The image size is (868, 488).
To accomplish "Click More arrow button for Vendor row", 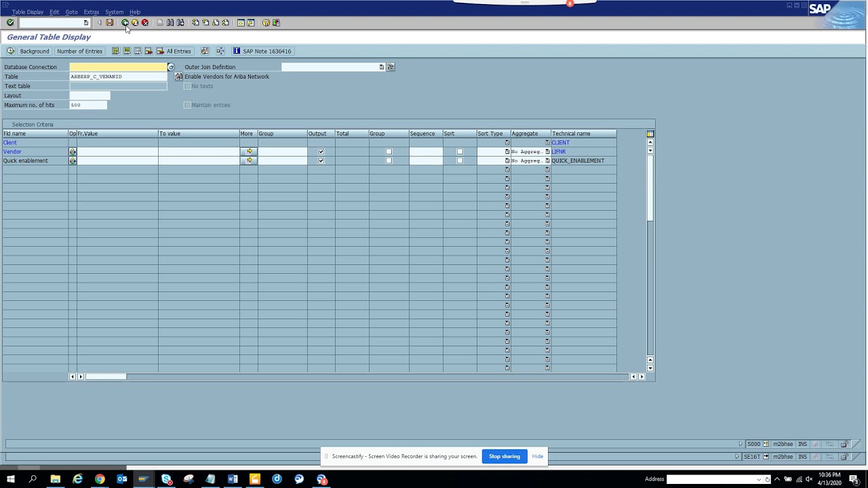I will (249, 152).
